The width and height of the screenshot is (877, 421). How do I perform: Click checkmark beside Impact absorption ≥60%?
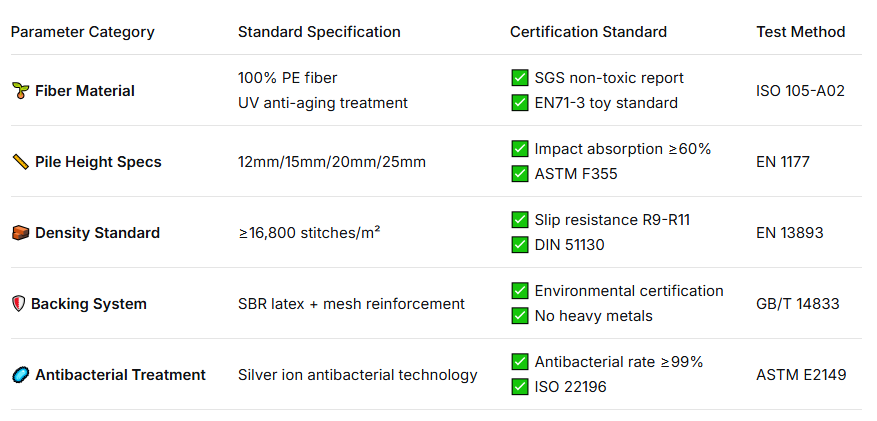coord(519,149)
